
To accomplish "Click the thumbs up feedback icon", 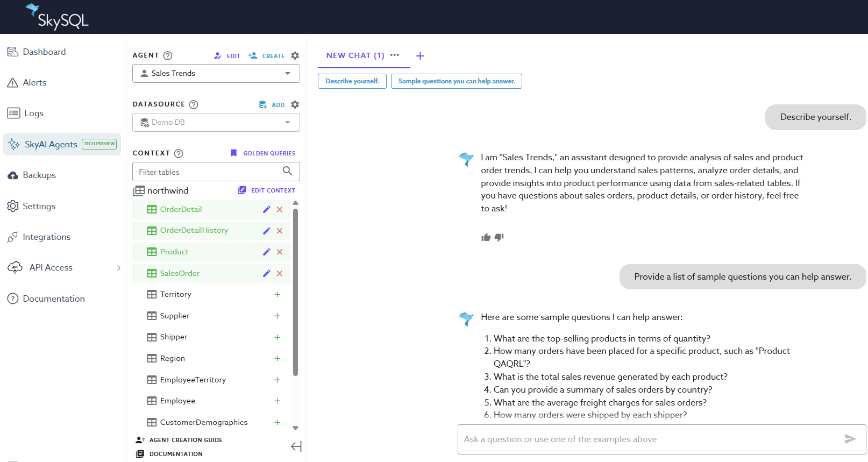I will click(486, 237).
